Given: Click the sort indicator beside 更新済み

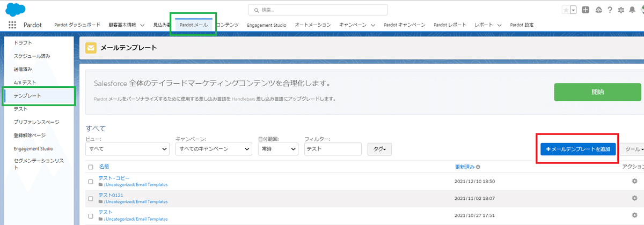Looking at the screenshot, I should coord(478,167).
